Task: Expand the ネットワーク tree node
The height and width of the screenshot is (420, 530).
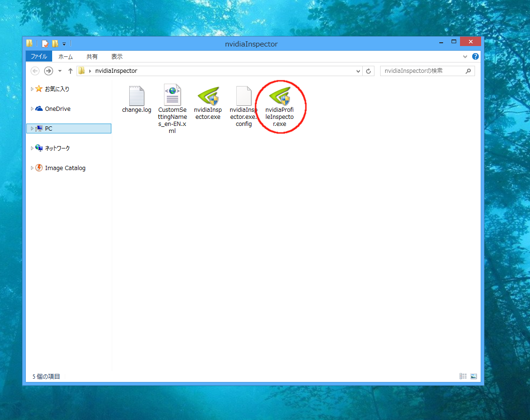Action: coord(32,148)
